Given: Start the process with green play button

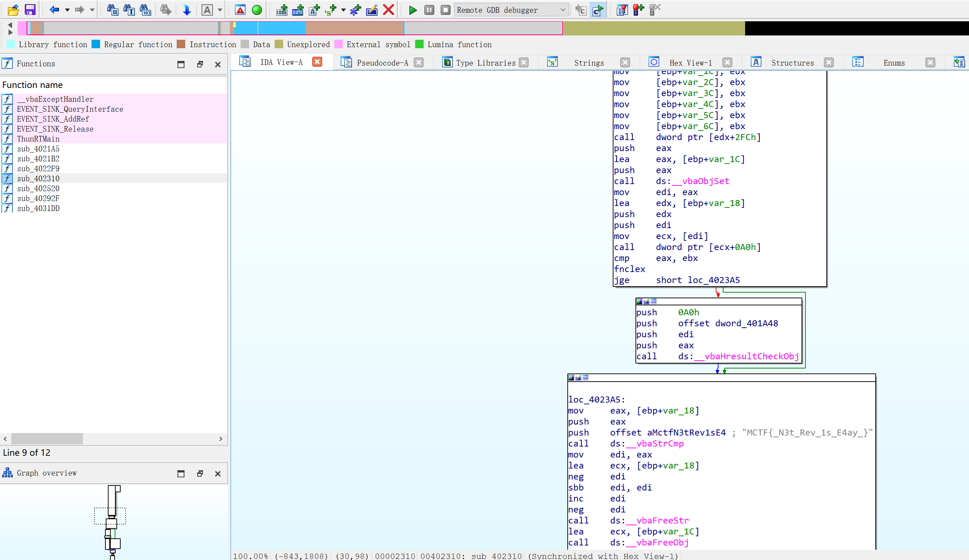Looking at the screenshot, I should coord(413,10).
